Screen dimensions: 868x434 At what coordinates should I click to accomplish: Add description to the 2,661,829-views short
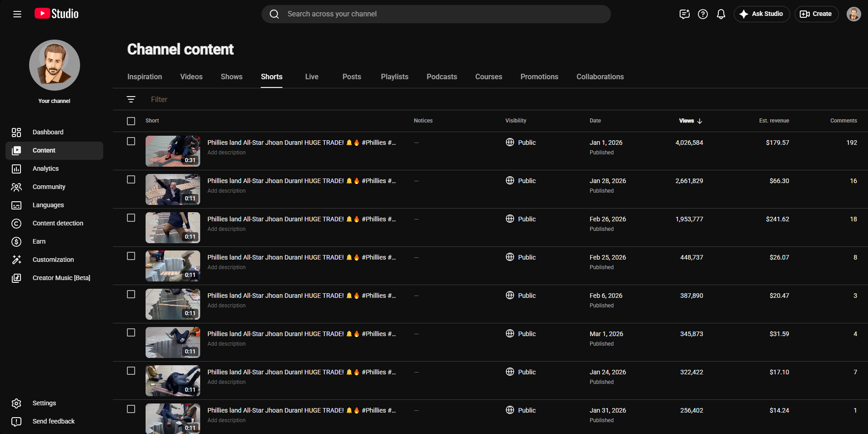(227, 191)
